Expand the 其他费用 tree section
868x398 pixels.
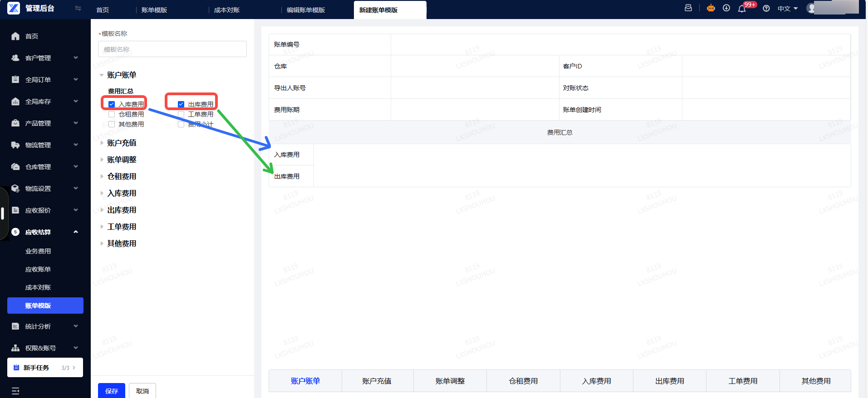(102, 243)
